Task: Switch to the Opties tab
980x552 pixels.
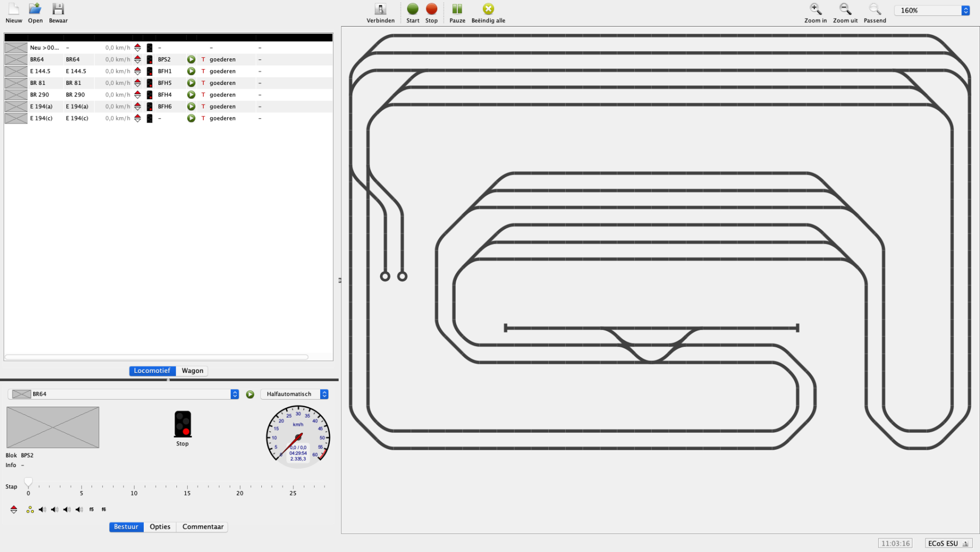Action: coord(160,527)
